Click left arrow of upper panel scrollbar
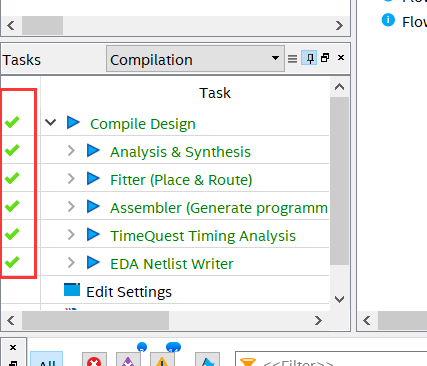The image size is (427, 366). point(11,25)
